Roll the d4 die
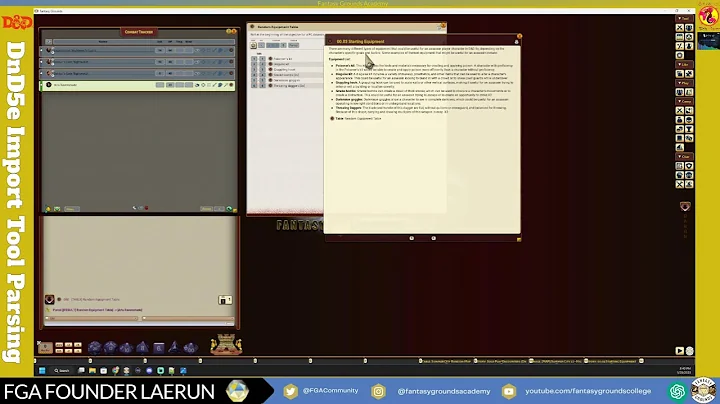The height and width of the screenshot is (404, 720). (x=174, y=348)
